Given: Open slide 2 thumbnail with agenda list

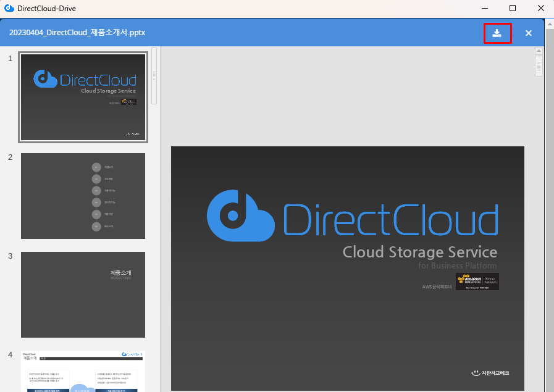Looking at the screenshot, I should pyautogui.click(x=83, y=196).
